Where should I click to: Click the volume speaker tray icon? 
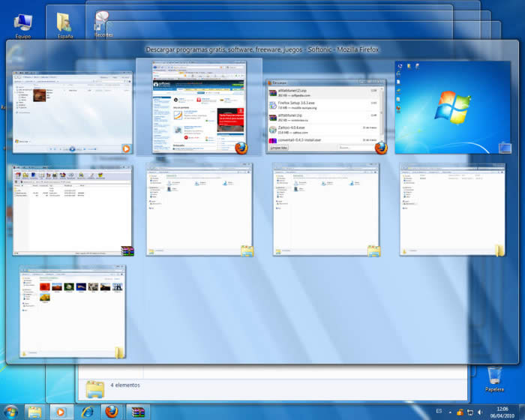tap(479, 412)
